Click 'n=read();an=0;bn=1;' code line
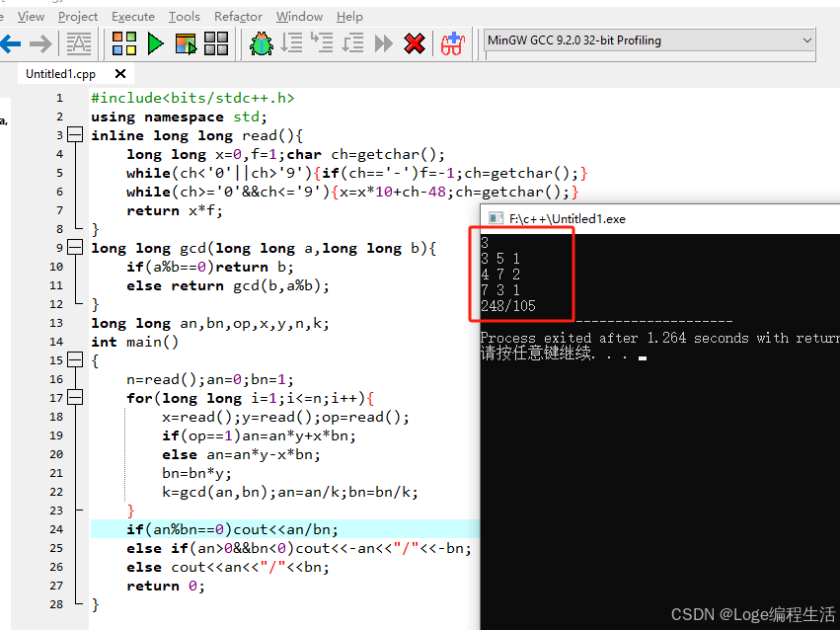Viewport: 840px width, 630px height. point(210,379)
